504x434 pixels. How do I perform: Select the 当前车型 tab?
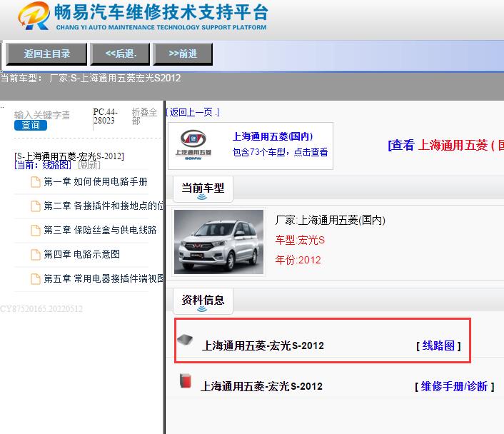[203, 189]
